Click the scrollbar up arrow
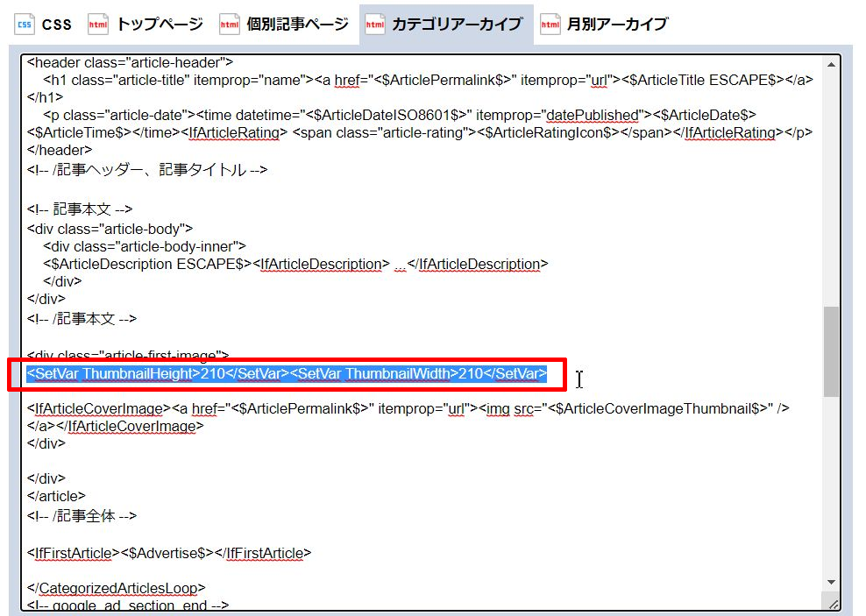866x616 pixels. click(x=831, y=65)
